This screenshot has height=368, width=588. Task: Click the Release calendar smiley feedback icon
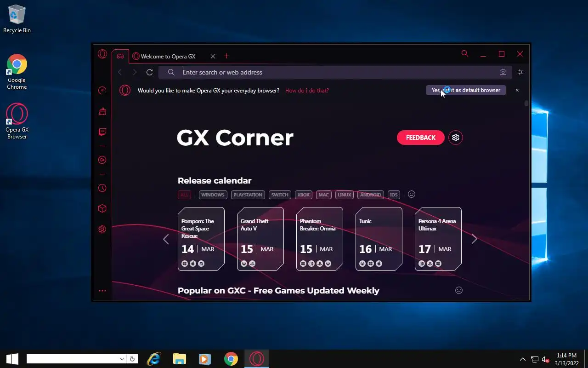(x=412, y=194)
